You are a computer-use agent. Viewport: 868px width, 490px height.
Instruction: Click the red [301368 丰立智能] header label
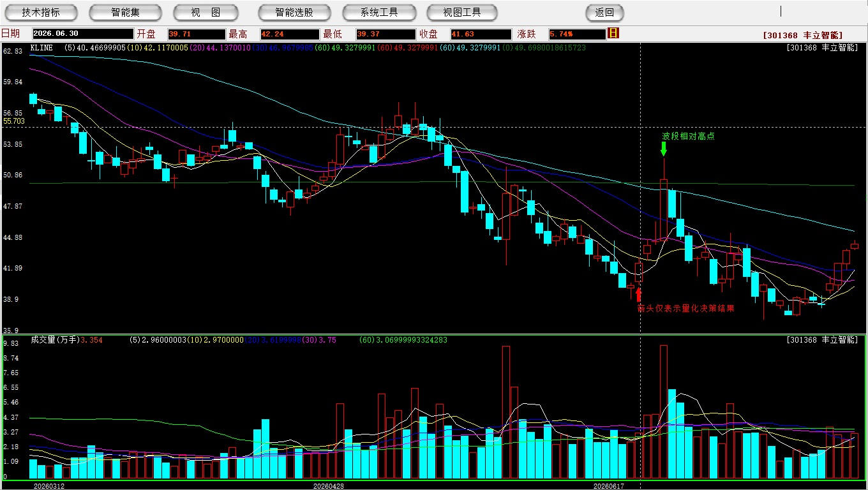coord(803,35)
